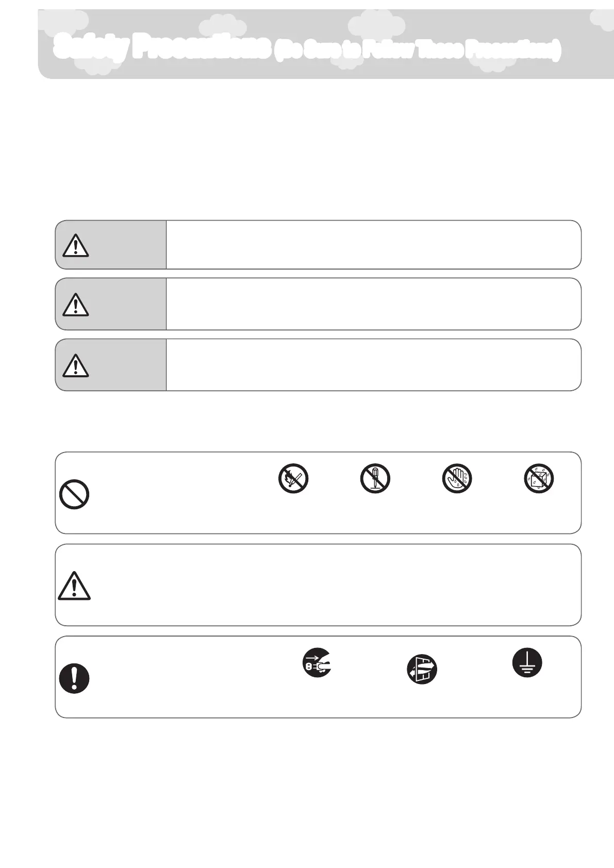Image resolution: width=614 pixels, height=868 pixels.
Task: Click the warning triangle in the third gray label
Action: point(76,365)
